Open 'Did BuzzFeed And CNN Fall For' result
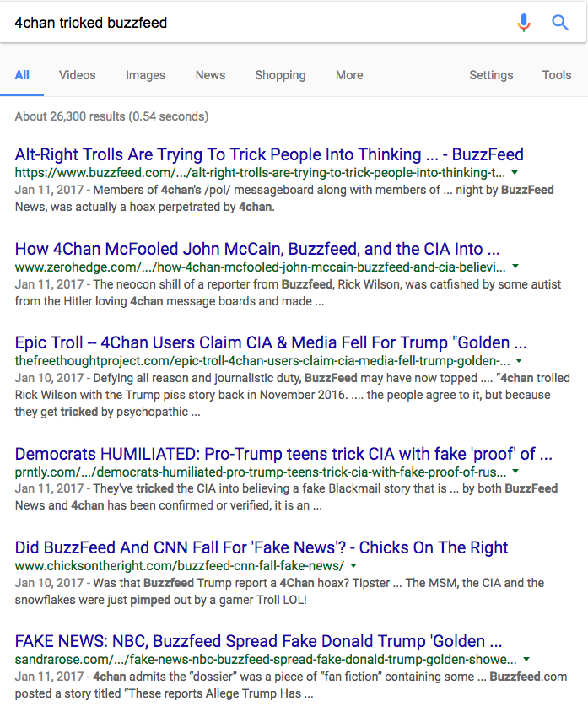588x728 pixels. coord(262,547)
